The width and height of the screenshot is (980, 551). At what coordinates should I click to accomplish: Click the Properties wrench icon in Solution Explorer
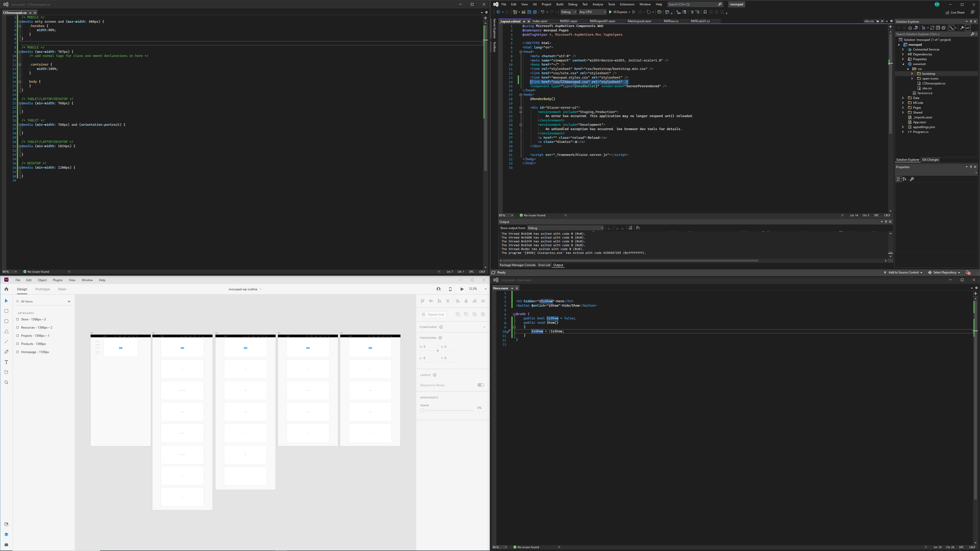point(962,28)
